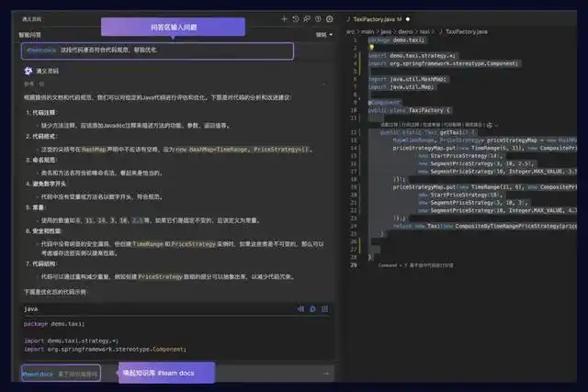Click package demo.taxi; in the chat code block
The height and width of the screenshot is (392, 588).
coord(54,324)
